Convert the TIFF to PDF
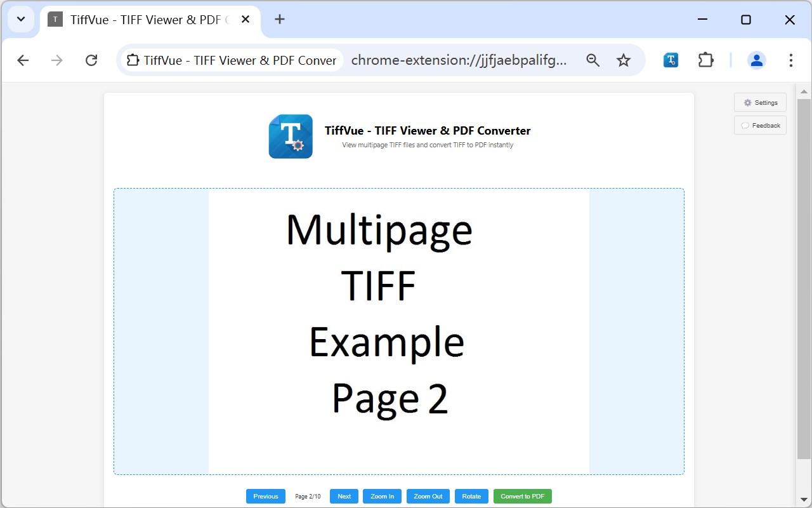812x508 pixels. (x=523, y=496)
